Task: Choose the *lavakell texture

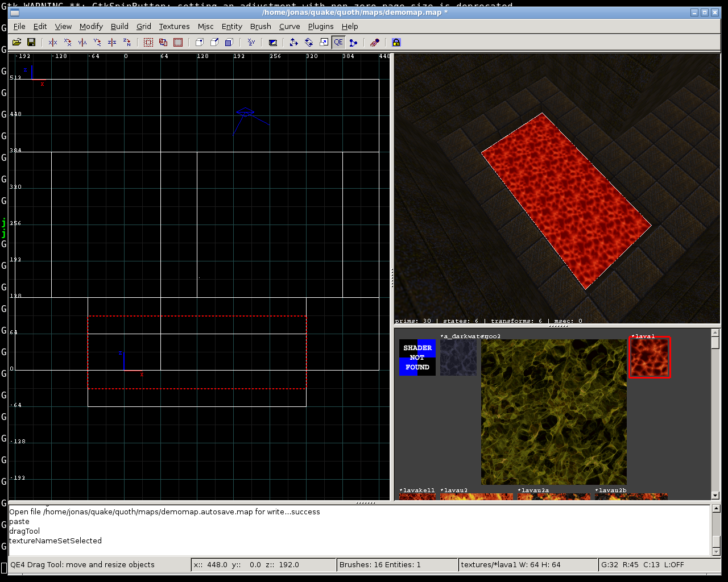Action: pos(417,496)
